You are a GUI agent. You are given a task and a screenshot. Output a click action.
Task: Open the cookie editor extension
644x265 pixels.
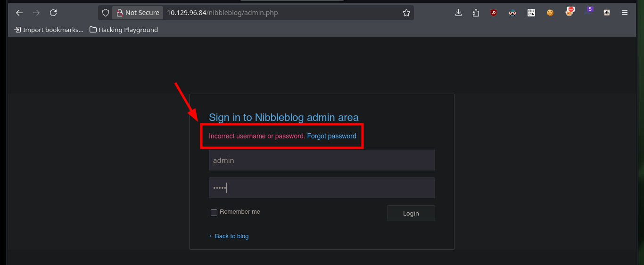coord(550,13)
